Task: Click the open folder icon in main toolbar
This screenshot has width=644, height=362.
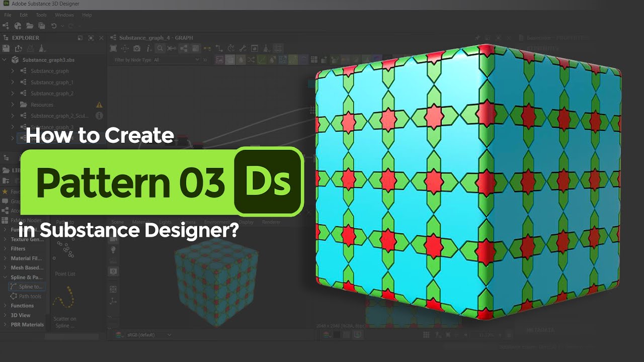Action: (x=30, y=26)
